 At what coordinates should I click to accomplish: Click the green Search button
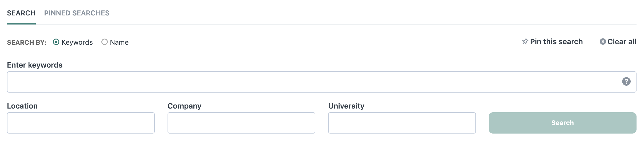tap(563, 123)
